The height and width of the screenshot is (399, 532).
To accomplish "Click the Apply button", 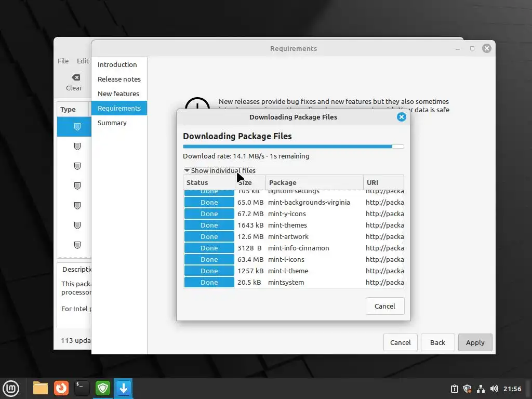I will click(475, 342).
